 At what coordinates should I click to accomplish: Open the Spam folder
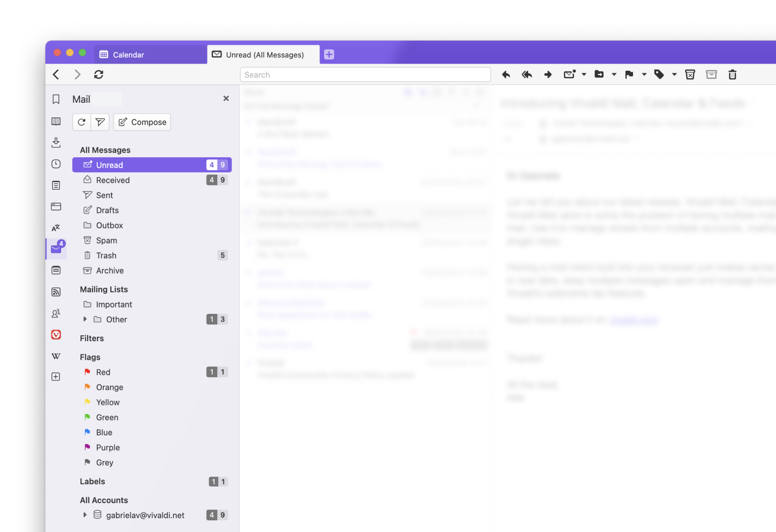tap(152, 241)
